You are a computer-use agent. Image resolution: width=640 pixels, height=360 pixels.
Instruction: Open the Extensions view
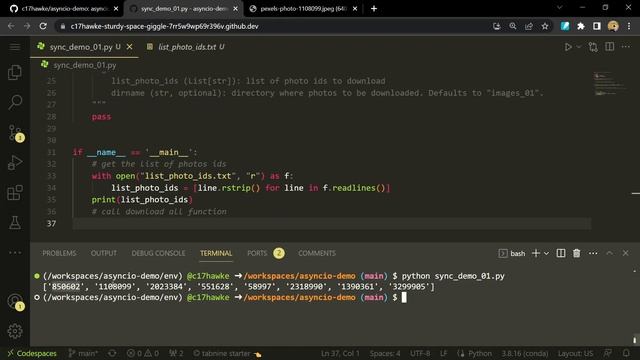point(15,193)
